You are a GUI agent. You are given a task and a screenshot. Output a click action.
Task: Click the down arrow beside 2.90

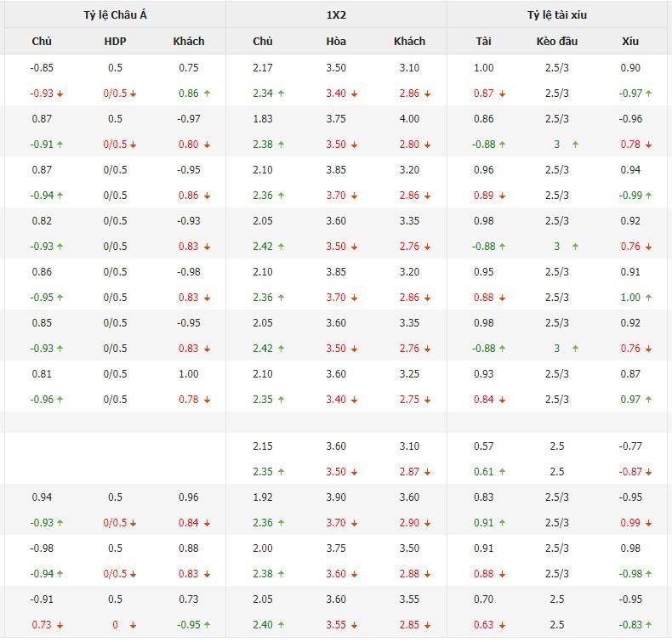[x=428, y=523]
